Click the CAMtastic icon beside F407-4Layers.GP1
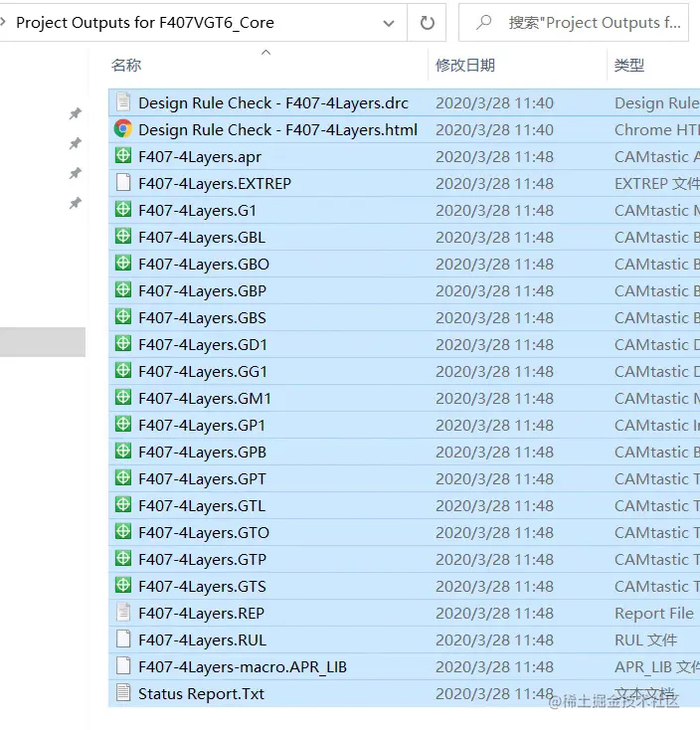 pos(123,424)
